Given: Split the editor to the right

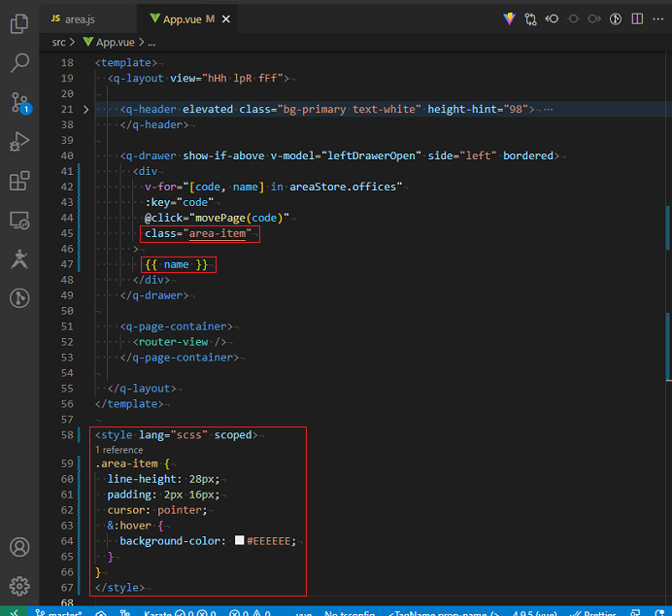Looking at the screenshot, I should 637,18.
